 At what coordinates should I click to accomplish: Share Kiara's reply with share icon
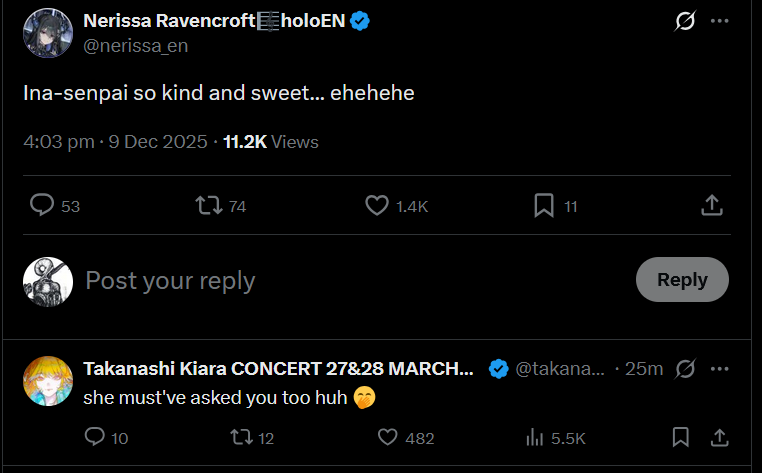718,437
